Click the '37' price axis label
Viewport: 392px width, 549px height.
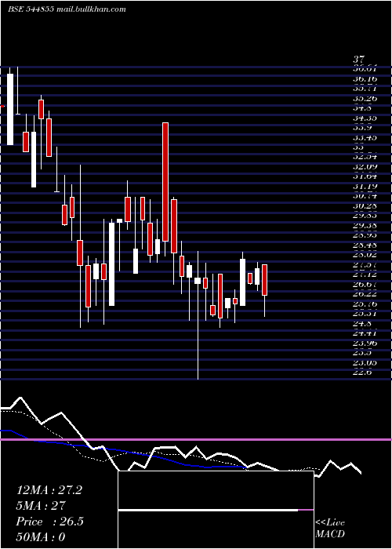tap(359, 59)
